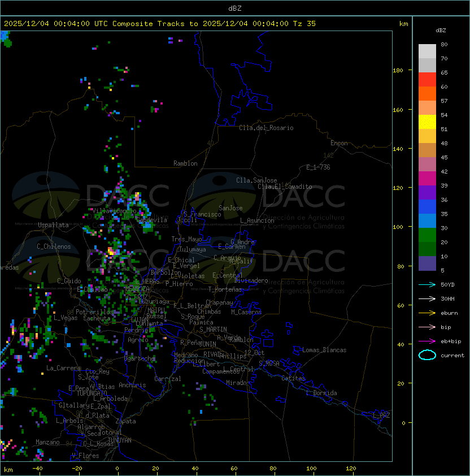The height and width of the screenshot is (476, 470).
Task: Pick the red swatch in dBZ legend
Action: (x=427, y=80)
